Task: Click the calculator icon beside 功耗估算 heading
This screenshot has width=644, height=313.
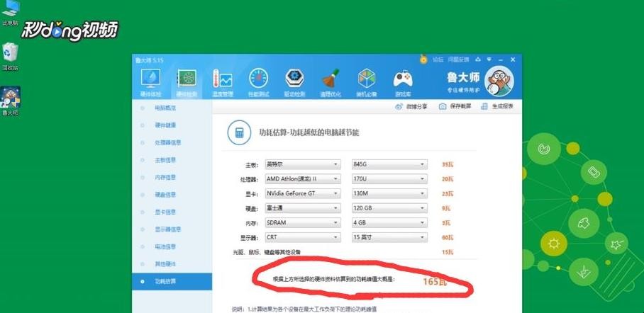Action: point(240,133)
